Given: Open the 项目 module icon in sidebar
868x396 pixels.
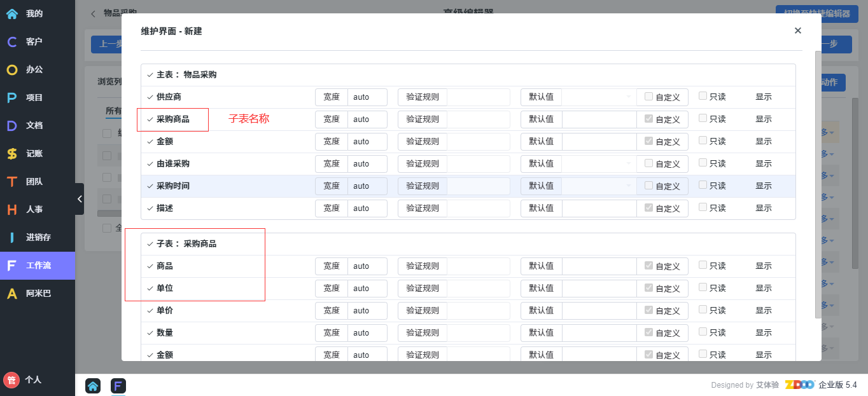Looking at the screenshot, I should point(12,97).
